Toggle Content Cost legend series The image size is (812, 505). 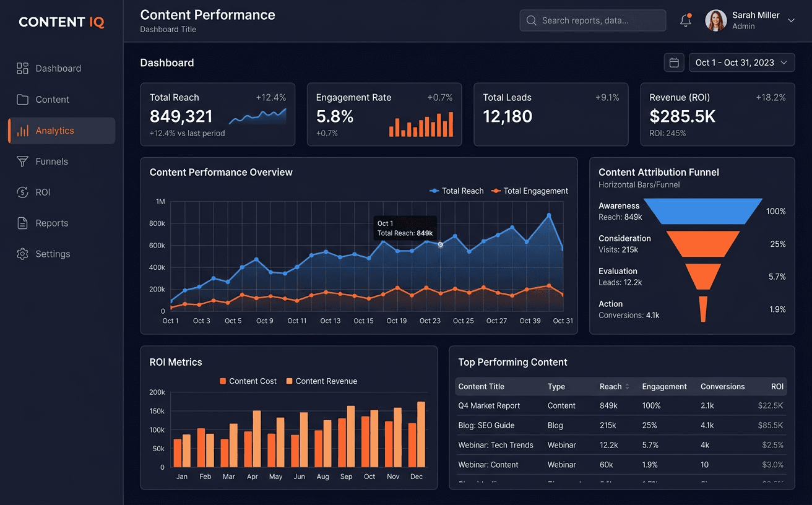(x=248, y=381)
